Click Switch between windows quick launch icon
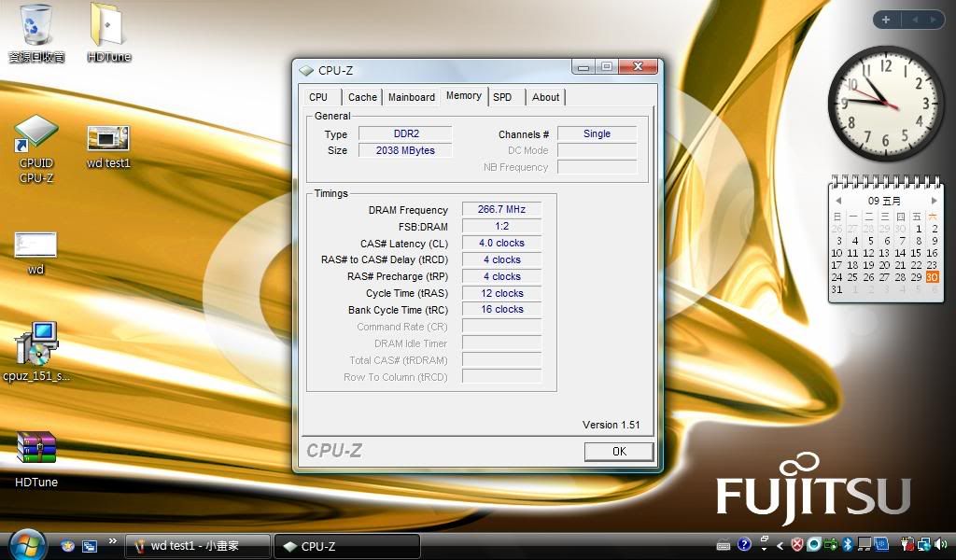 (90, 546)
